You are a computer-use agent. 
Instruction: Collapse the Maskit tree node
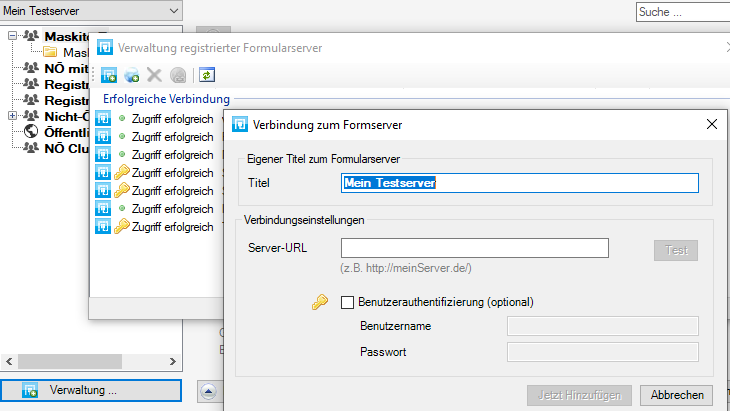(13, 35)
